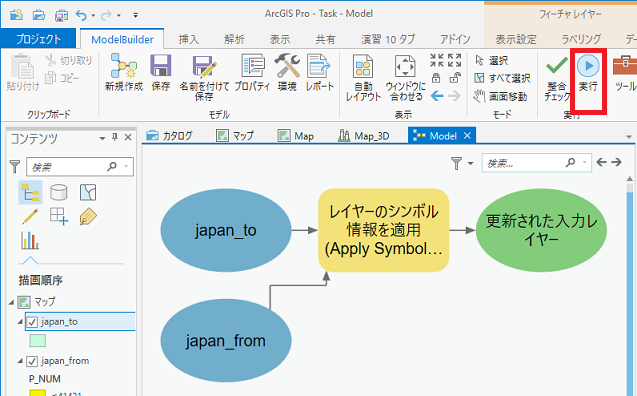The height and width of the screenshot is (396, 637).
Task: Click the zoom-in-to-fixed extent arrows icon
Action: [x=437, y=61]
